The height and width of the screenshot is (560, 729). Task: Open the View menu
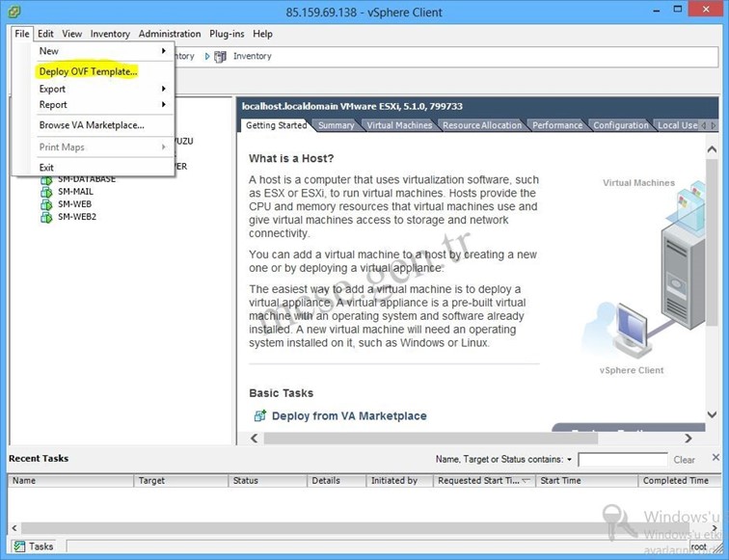click(x=72, y=34)
